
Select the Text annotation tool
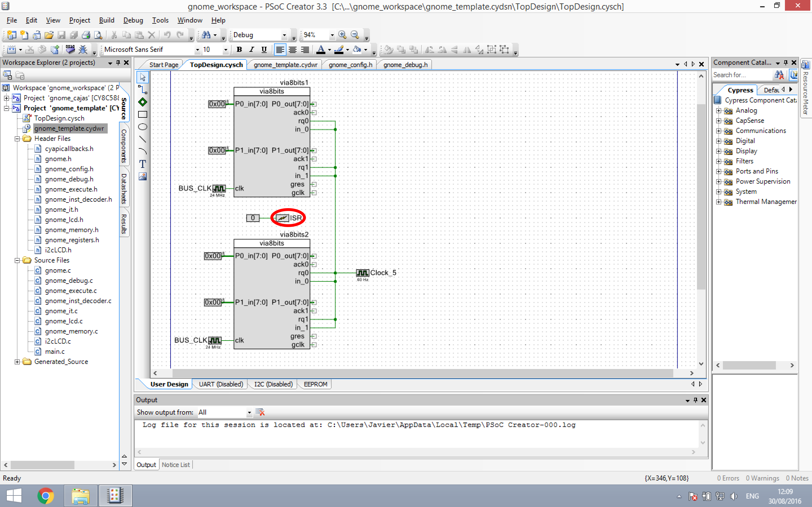click(143, 164)
